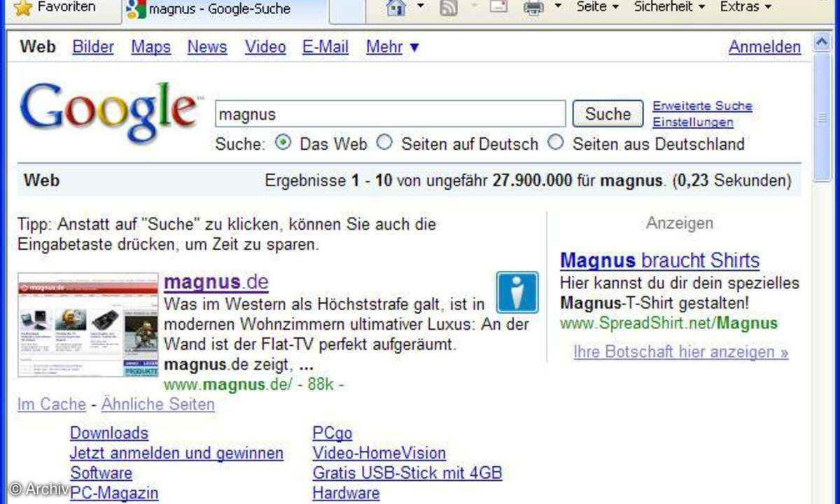Open a new blank browser tab
This screenshot has height=504, width=840.
346,10
